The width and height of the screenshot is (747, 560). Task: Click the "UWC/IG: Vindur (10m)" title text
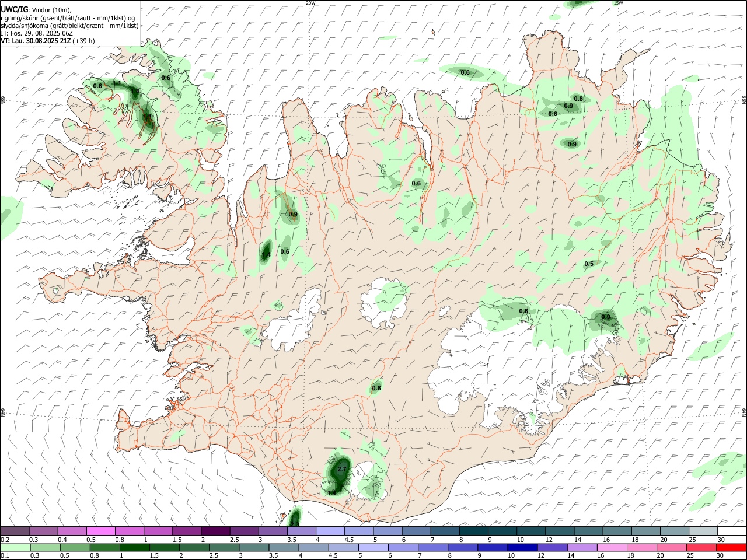pos(36,10)
